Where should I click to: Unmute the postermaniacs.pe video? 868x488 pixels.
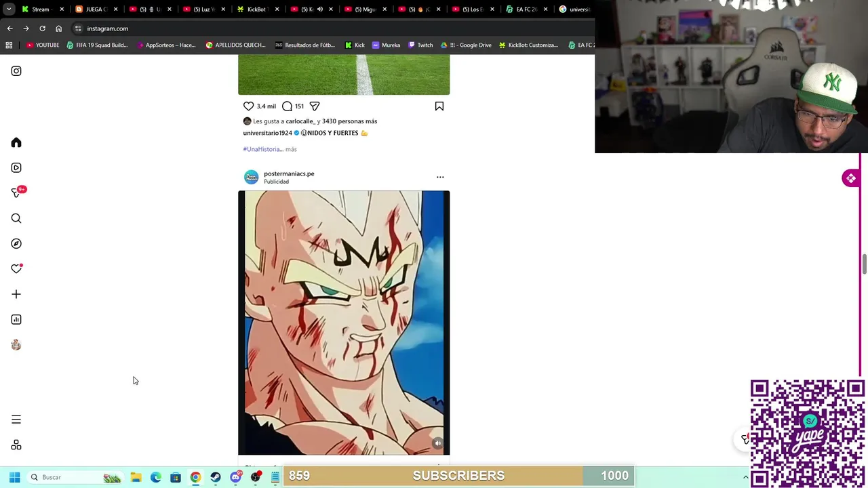[x=437, y=443]
